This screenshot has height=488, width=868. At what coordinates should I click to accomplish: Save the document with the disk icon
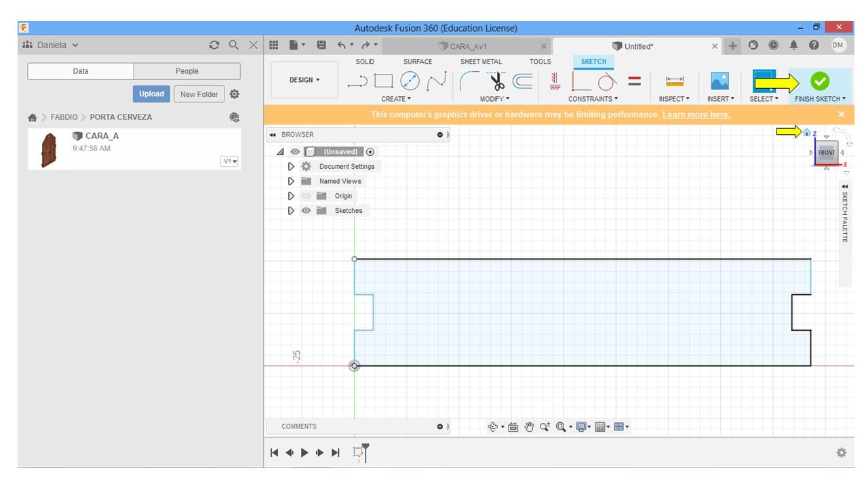click(321, 45)
